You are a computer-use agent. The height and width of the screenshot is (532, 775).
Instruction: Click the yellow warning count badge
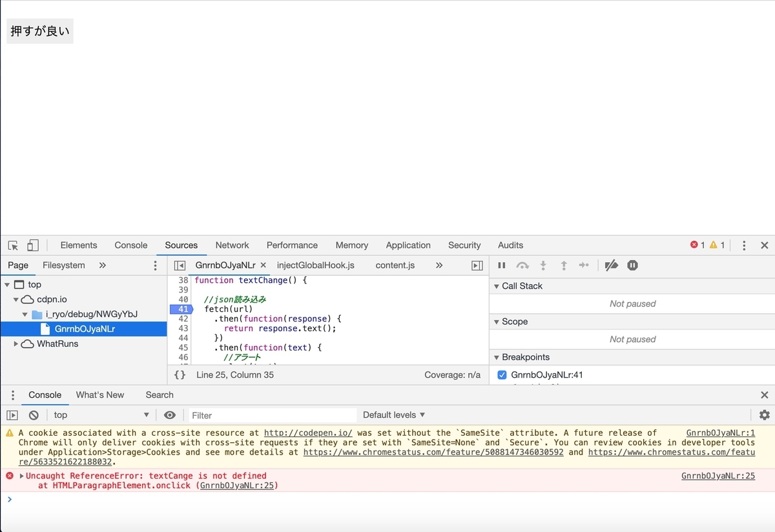coord(717,245)
